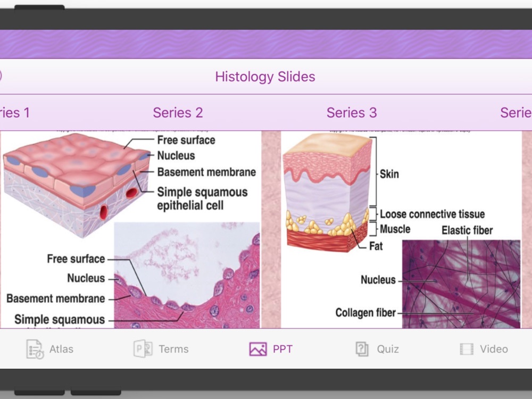Tap the elastic fiber micrograph image
Viewport: 532px width, 399px height.
(x=461, y=284)
